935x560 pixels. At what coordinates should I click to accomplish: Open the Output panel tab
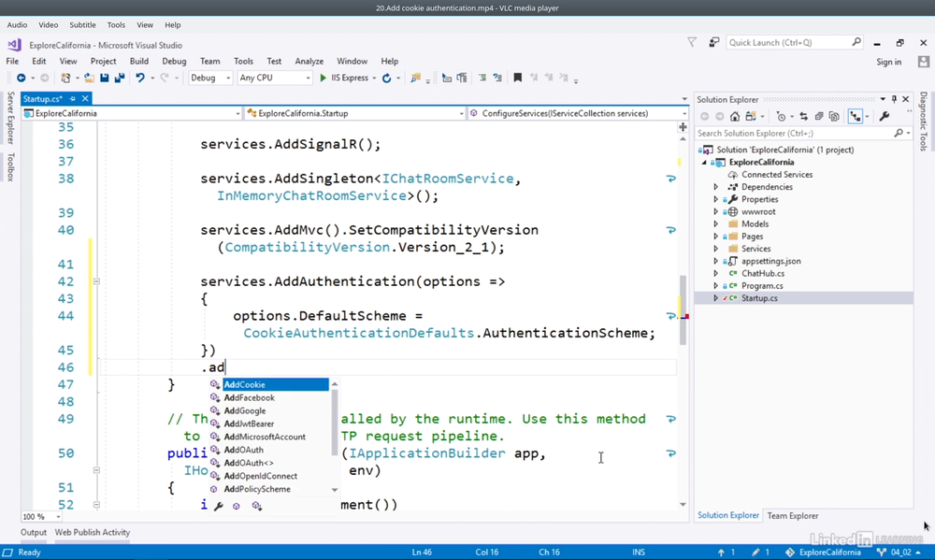[34, 533]
